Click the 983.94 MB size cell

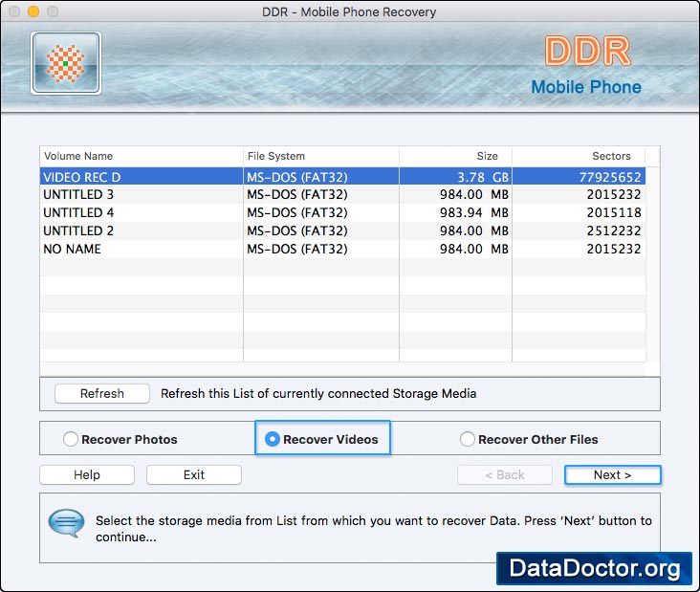point(456,212)
